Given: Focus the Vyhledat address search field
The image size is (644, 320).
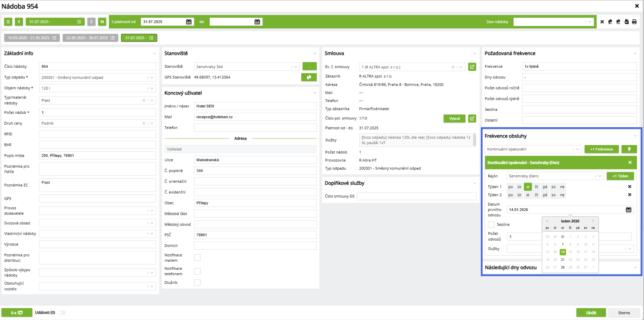Looking at the screenshot, I should (240, 149).
